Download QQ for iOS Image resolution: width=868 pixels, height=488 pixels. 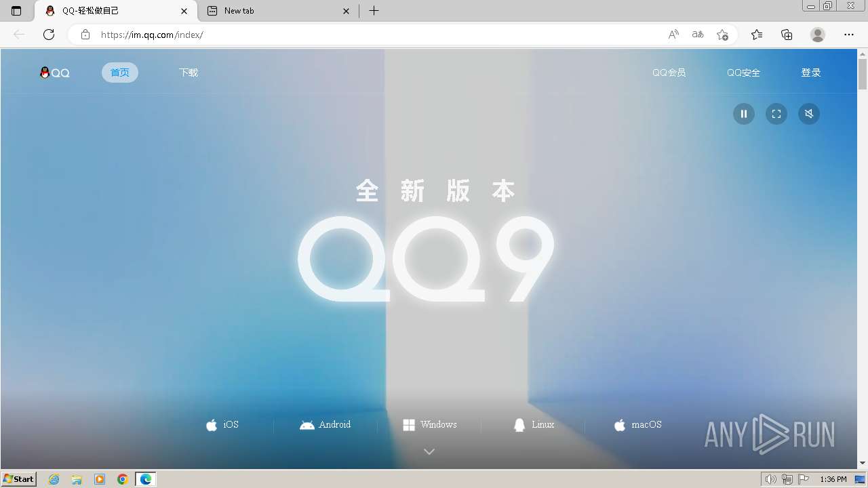(x=222, y=425)
